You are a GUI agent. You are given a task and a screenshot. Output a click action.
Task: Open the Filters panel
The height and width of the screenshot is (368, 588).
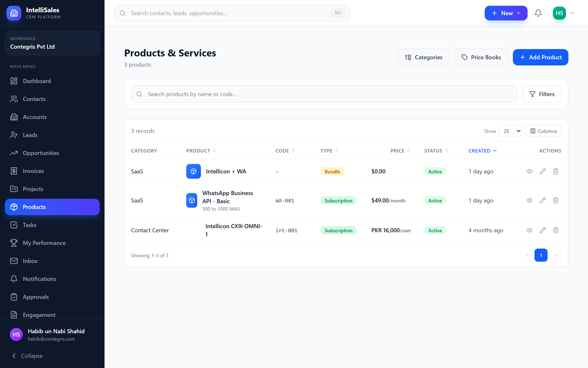click(542, 94)
